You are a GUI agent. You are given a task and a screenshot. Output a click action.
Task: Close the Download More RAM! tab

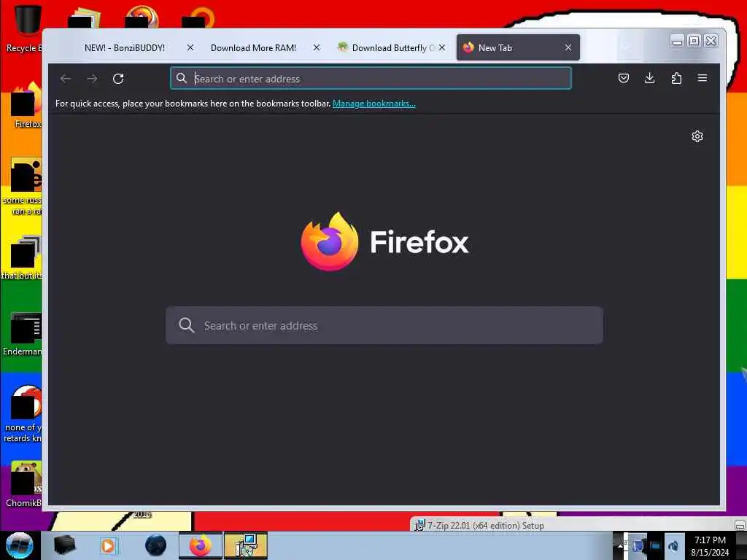pos(317,47)
